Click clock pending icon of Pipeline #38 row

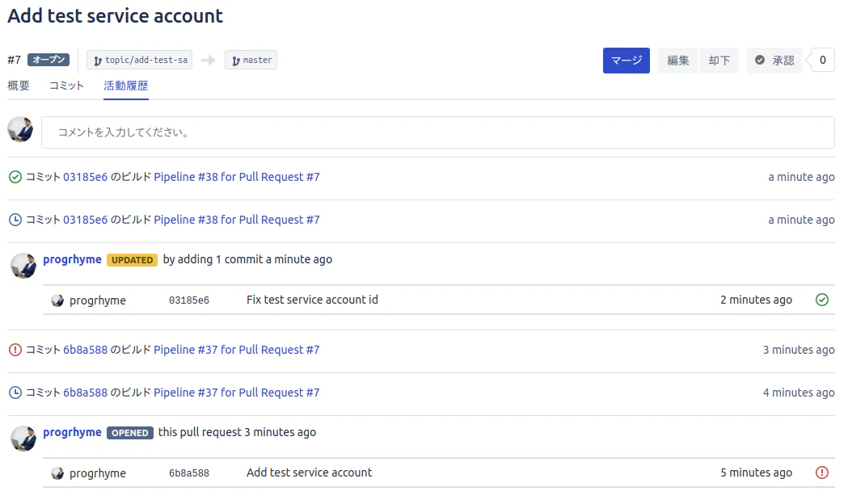(15, 220)
